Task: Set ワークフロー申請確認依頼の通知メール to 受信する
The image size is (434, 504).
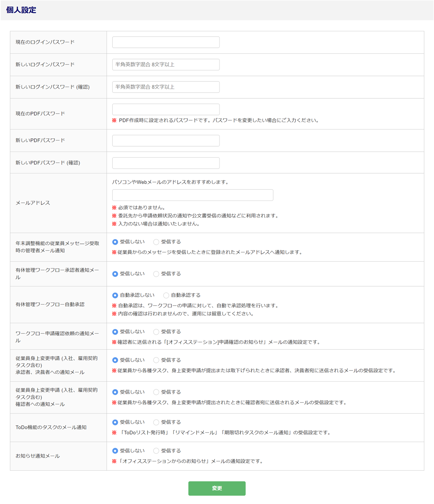Action: (x=156, y=332)
